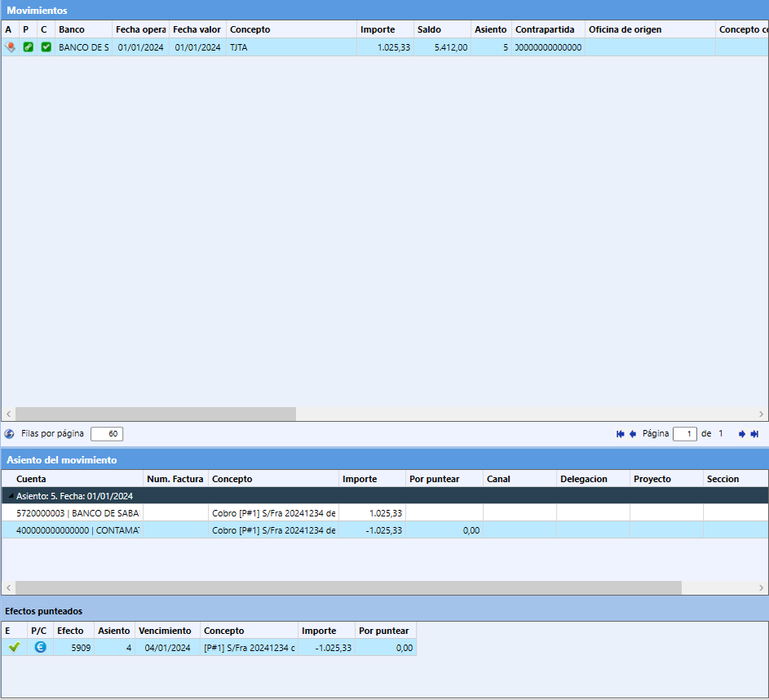
Task: Click the Delegacion column header
Action: tap(594, 479)
